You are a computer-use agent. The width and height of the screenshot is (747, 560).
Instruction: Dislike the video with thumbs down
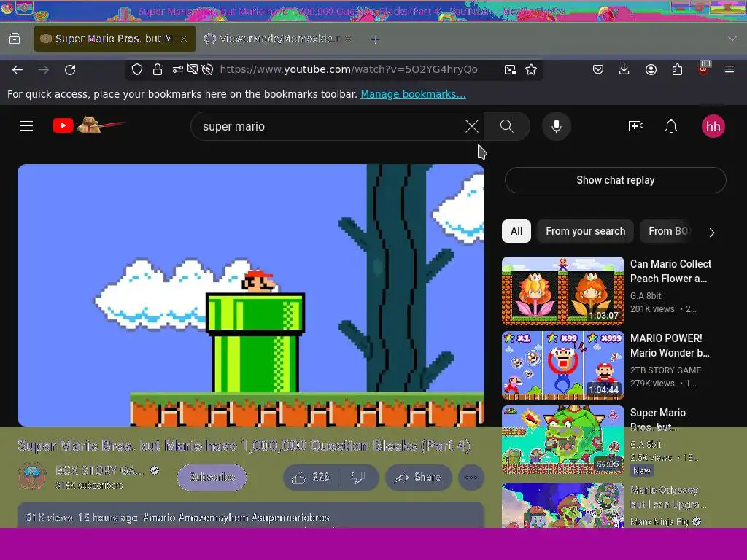coord(358,477)
